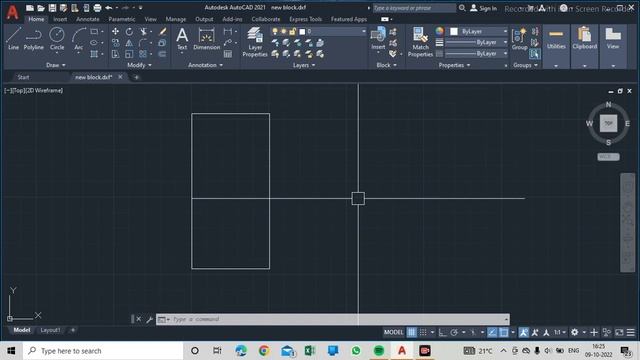Toggle the layer on/off lightbulb icon
Viewport: 640px width, 360px height.
[x=275, y=31]
